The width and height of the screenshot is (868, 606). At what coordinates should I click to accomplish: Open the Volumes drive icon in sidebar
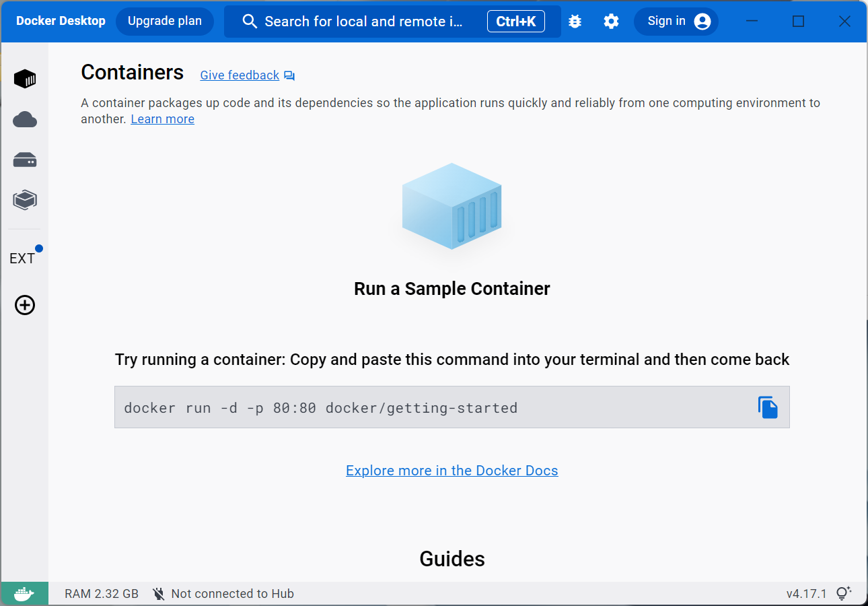tap(25, 160)
